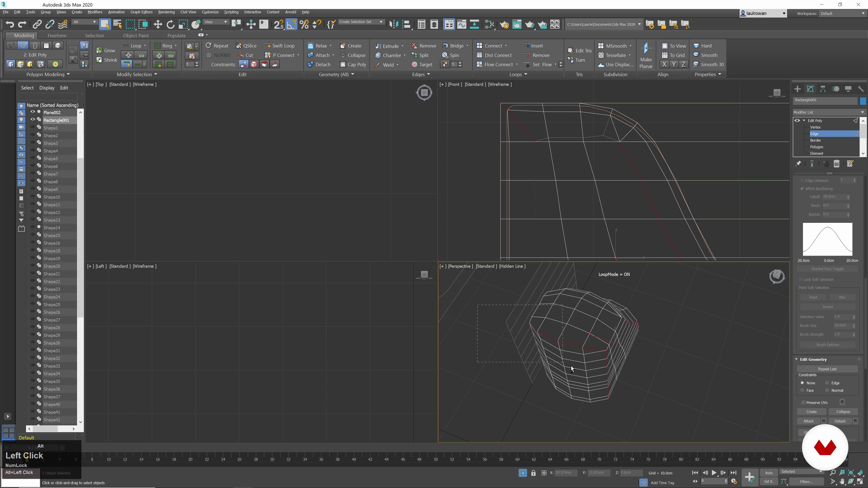Select the Face constraint radio button
Screen dimensions: 868x488
click(802, 390)
